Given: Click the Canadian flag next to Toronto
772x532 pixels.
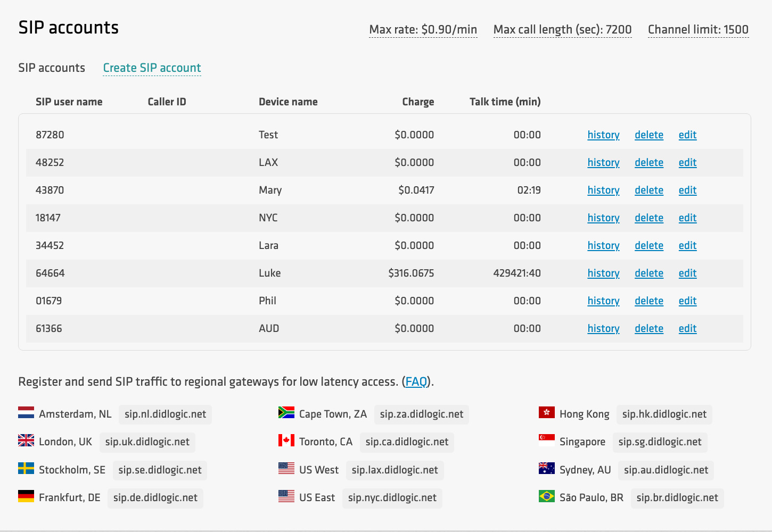Looking at the screenshot, I should point(286,441).
